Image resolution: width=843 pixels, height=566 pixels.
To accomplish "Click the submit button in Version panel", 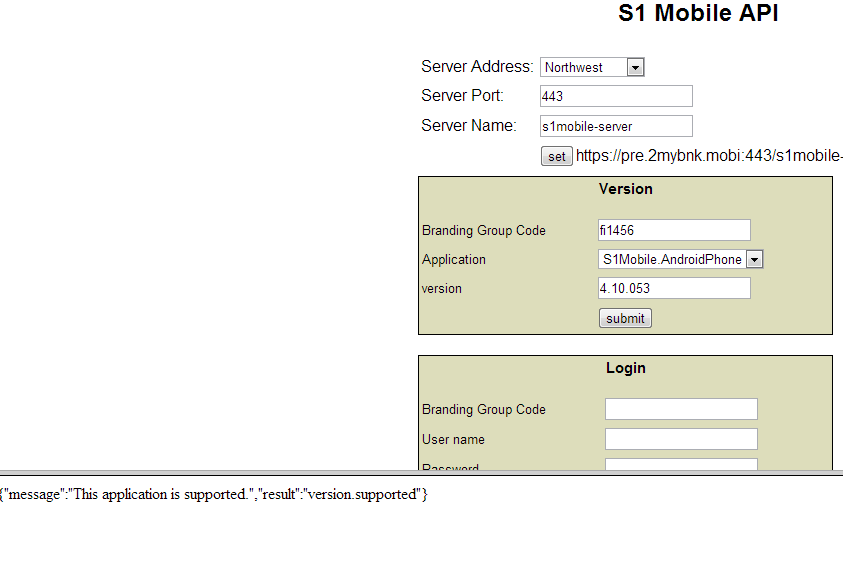I will click(625, 318).
